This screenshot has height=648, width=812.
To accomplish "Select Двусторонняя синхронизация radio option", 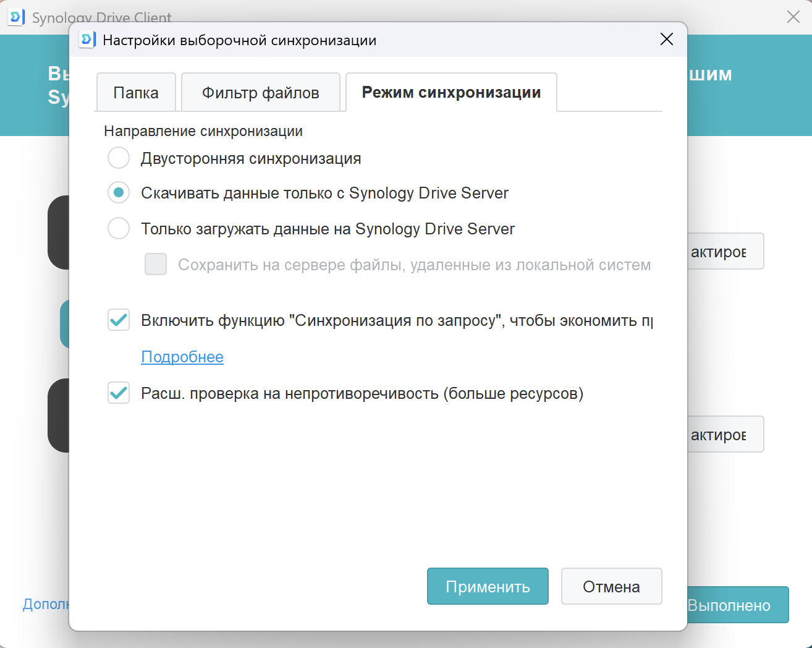I will 119,158.
